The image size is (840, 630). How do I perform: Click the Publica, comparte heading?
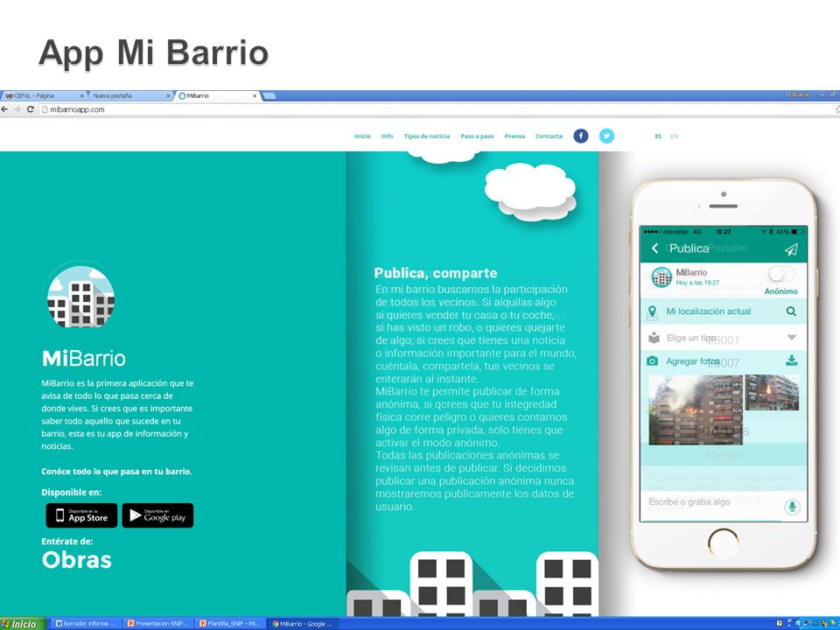436,273
